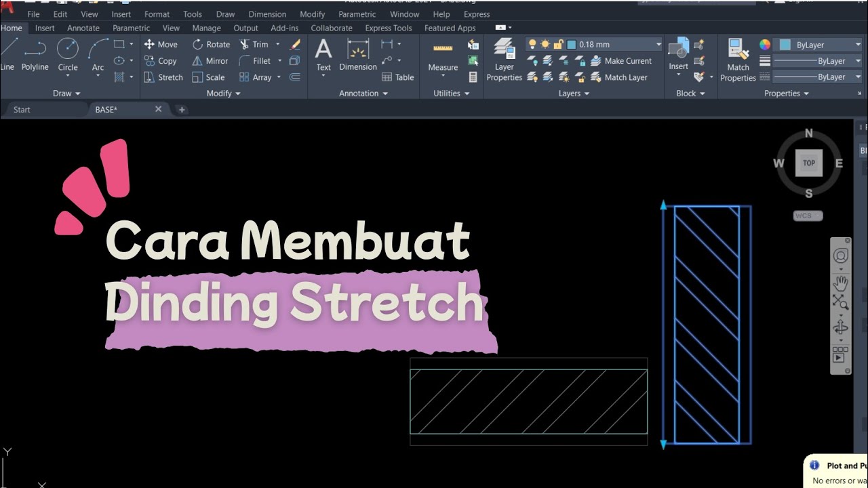Activate the Rotate command

coord(211,44)
